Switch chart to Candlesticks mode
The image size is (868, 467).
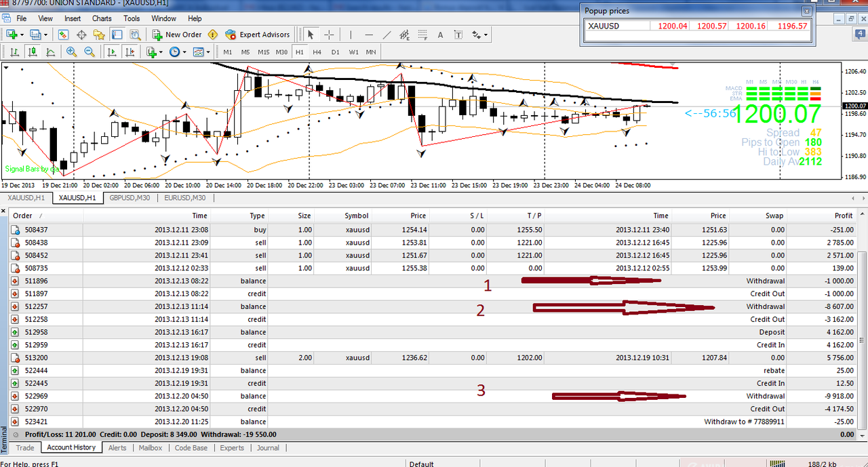pos(33,52)
